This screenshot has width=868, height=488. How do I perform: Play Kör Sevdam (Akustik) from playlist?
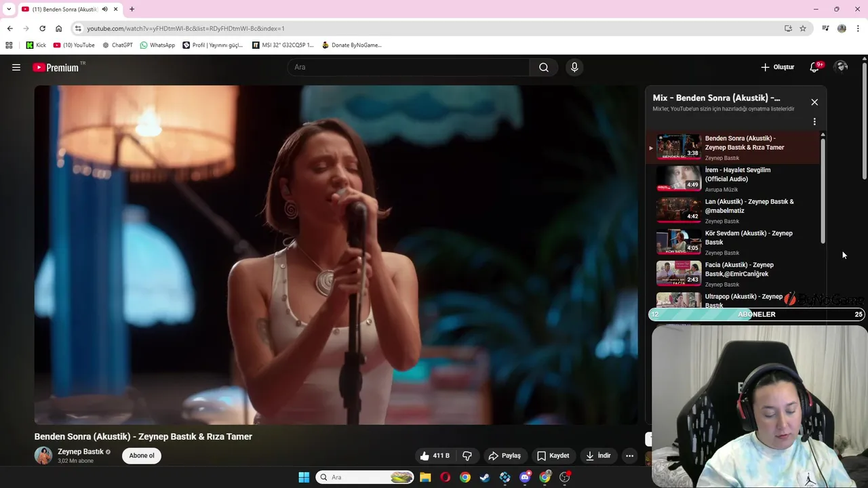tap(732, 243)
